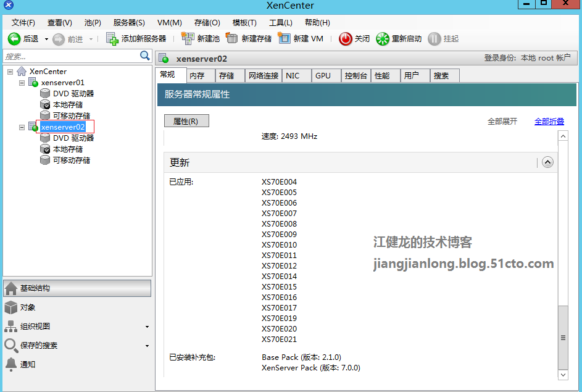Screen dimensions: 582x392
Task: Switch to the GPU tab
Action: [x=326, y=76]
